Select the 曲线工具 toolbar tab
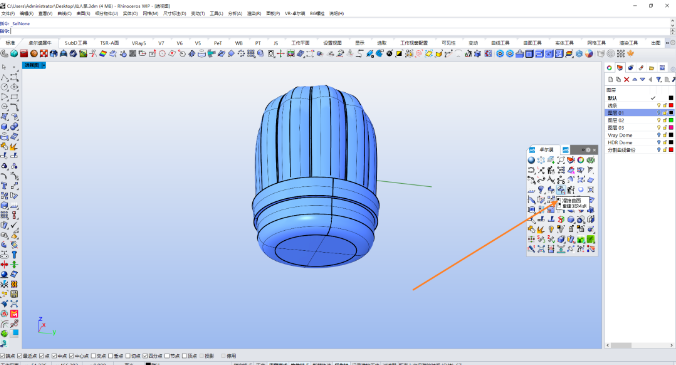The width and height of the screenshot is (676, 365). (x=500, y=43)
